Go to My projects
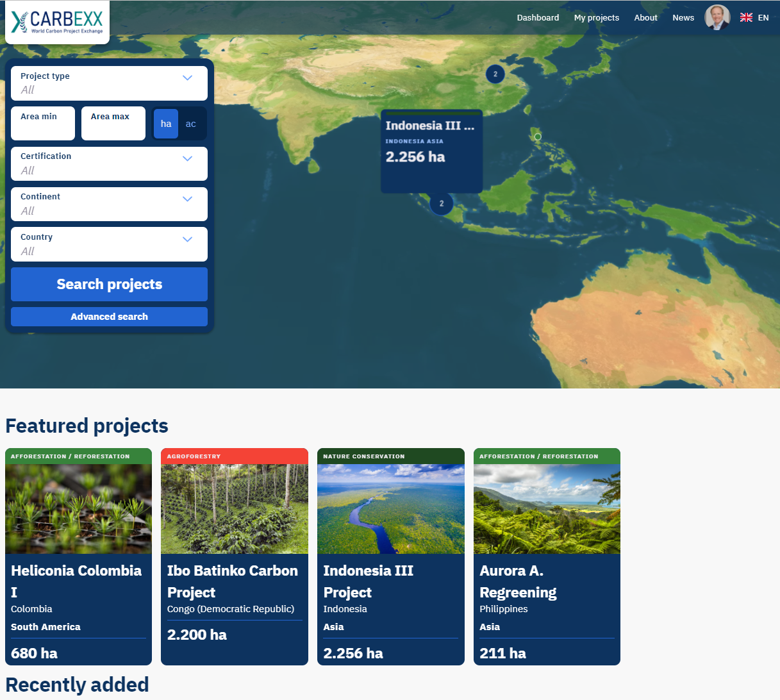The height and width of the screenshot is (700, 780). point(597,18)
